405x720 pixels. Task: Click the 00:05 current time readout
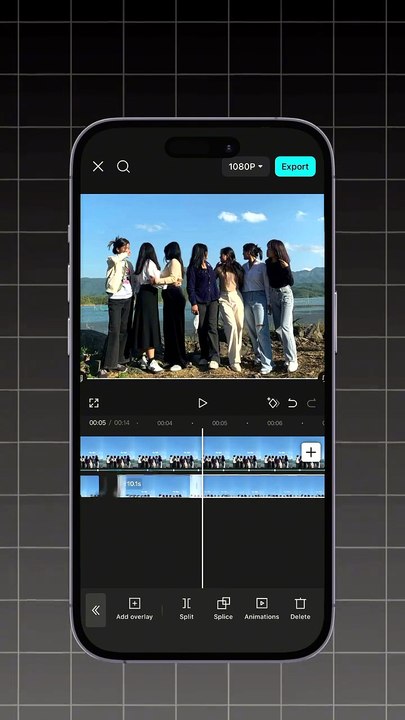tap(97, 423)
